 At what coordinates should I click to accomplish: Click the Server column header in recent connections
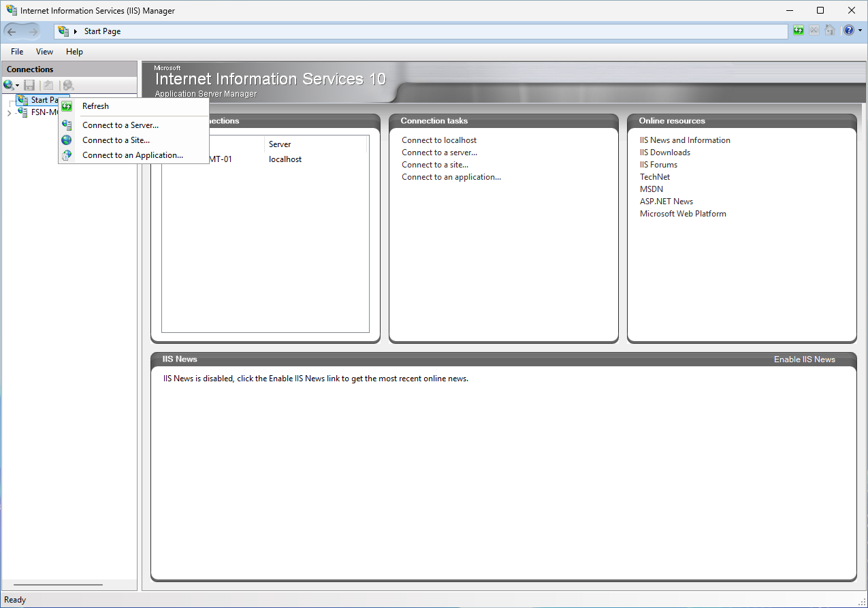click(316, 144)
